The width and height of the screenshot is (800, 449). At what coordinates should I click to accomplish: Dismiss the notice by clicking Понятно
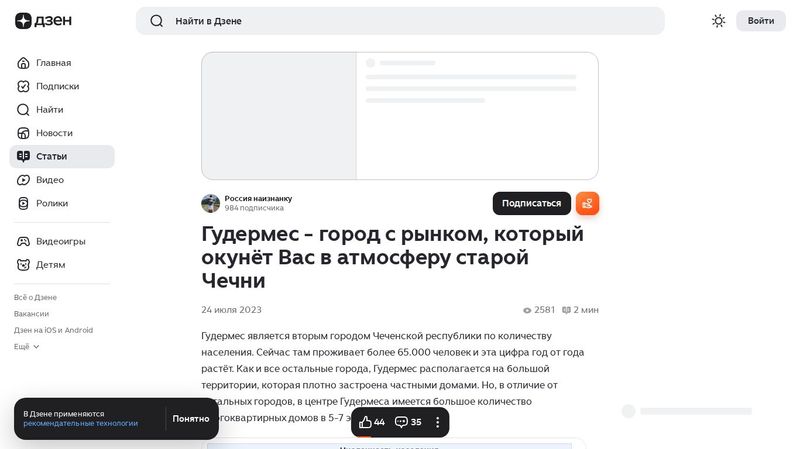(190, 419)
